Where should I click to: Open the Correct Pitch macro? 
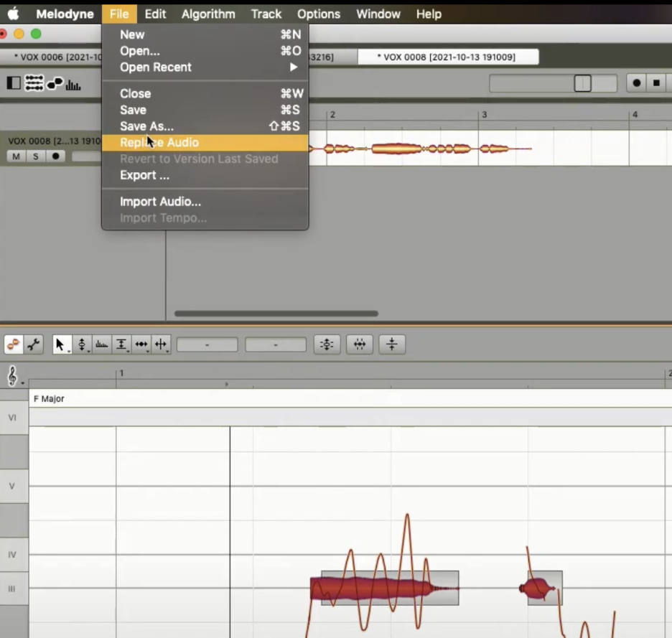[327, 344]
